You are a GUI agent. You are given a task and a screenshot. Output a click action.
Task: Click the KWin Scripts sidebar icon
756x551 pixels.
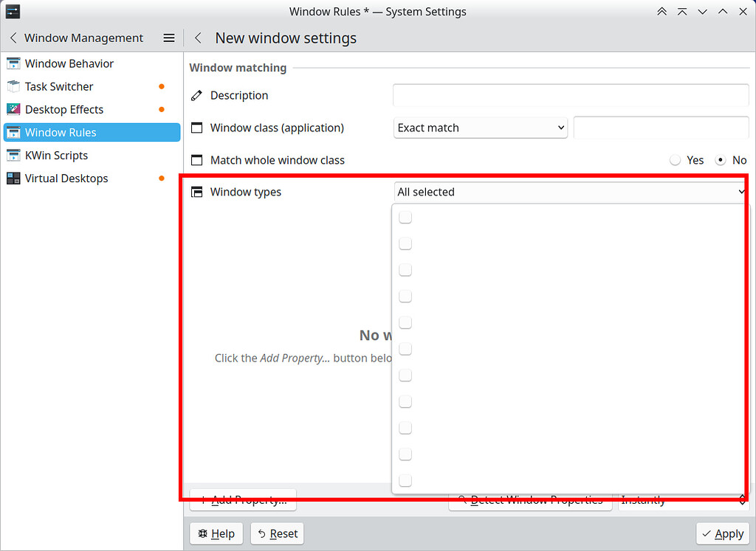(13, 155)
